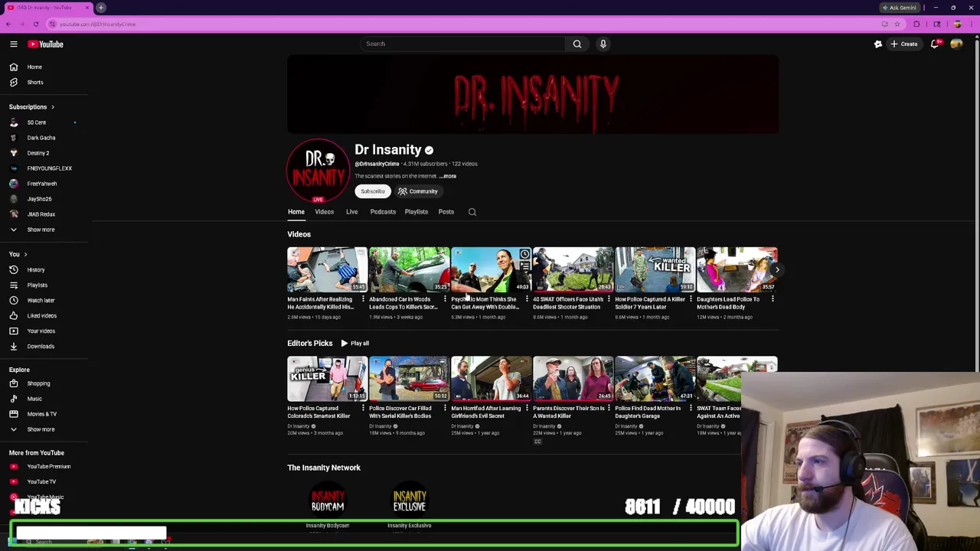Open How Police Captured Colorado's Smartest Killer thumbnail

click(327, 378)
